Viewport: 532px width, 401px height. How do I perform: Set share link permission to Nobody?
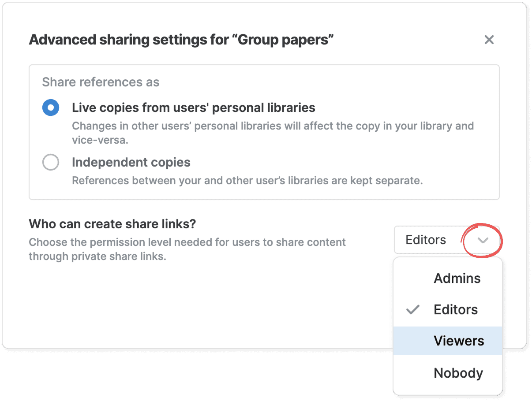(458, 373)
